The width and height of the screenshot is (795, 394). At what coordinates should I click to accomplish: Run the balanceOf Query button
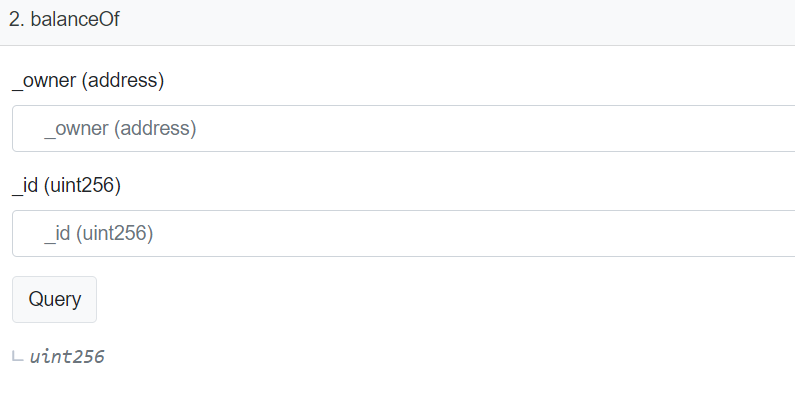tap(54, 299)
